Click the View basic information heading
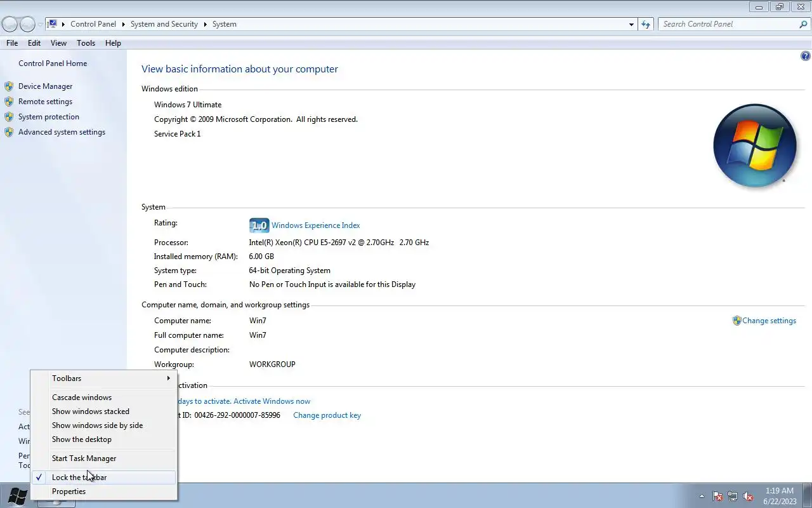 tap(240, 69)
